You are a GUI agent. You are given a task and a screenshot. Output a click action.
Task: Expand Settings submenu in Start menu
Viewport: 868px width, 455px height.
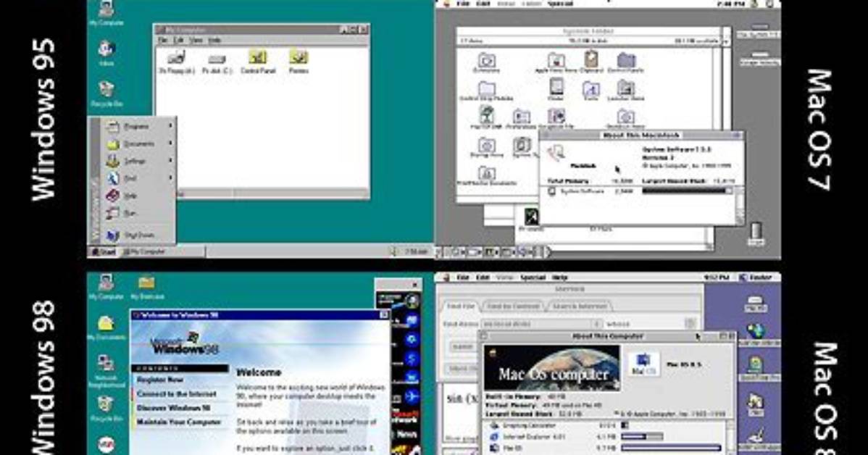[x=139, y=161]
